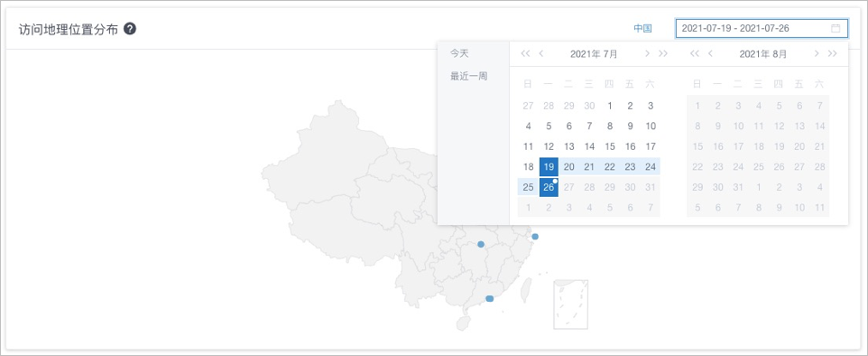Click the selected end date July 26
Screen dimensions: 868x356
tap(549, 187)
